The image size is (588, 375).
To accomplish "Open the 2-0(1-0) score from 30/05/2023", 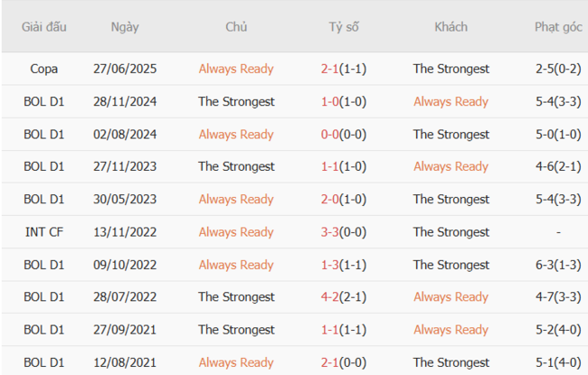I will (344, 200).
